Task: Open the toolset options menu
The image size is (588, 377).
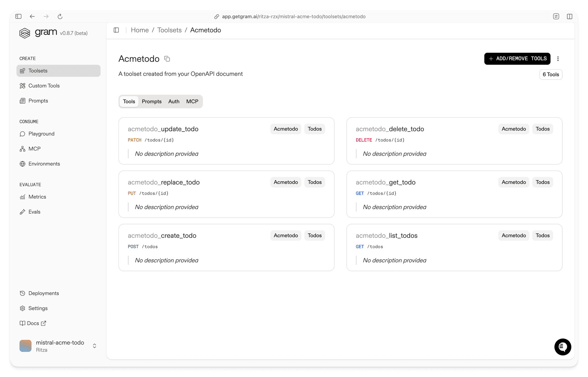Action: [x=558, y=59]
